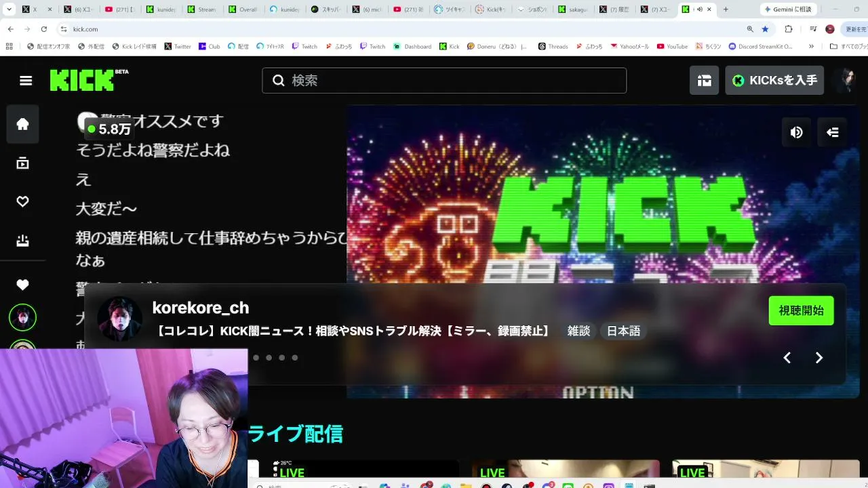Open the Kick profile avatar menu

[846, 81]
